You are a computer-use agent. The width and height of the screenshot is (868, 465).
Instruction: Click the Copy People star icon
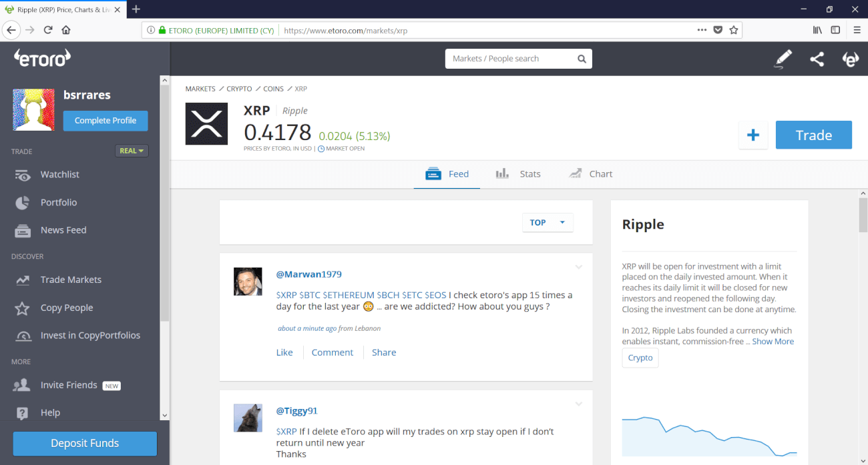[22, 308]
